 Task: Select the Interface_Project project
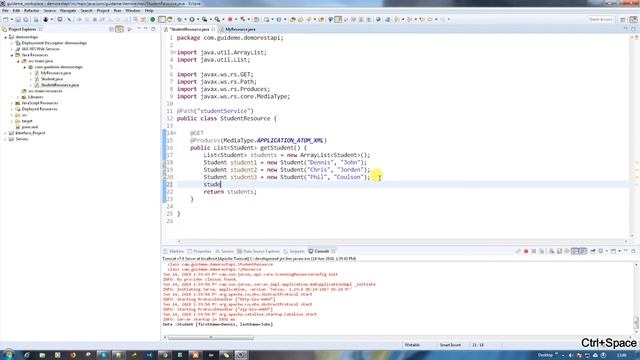coord(30,133)
